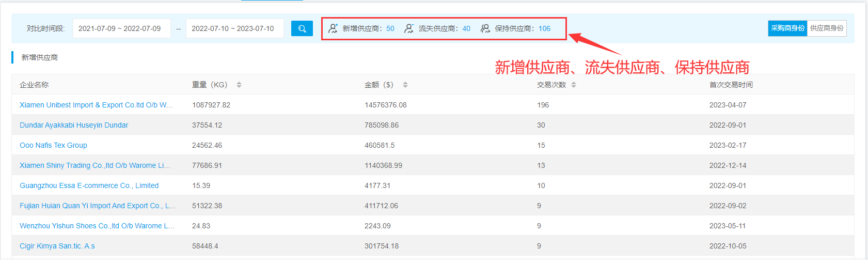
Task: Click first trade date 2023-02-17
Action: 728,145
